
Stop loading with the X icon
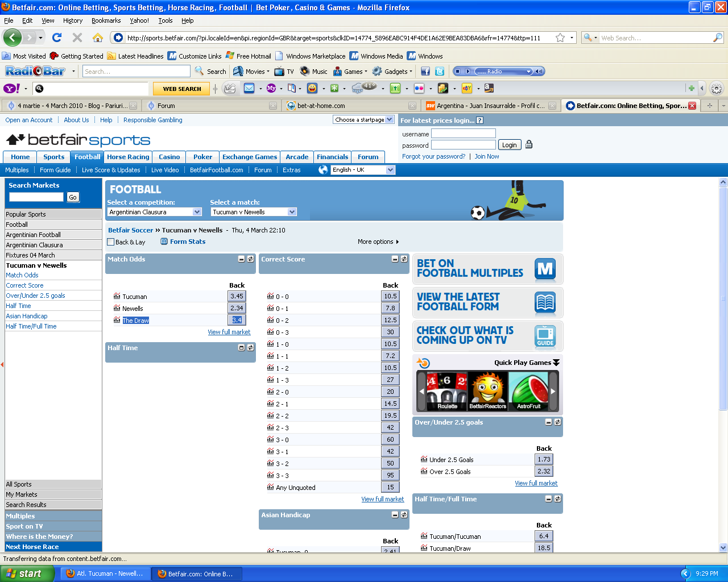[77, 38]
